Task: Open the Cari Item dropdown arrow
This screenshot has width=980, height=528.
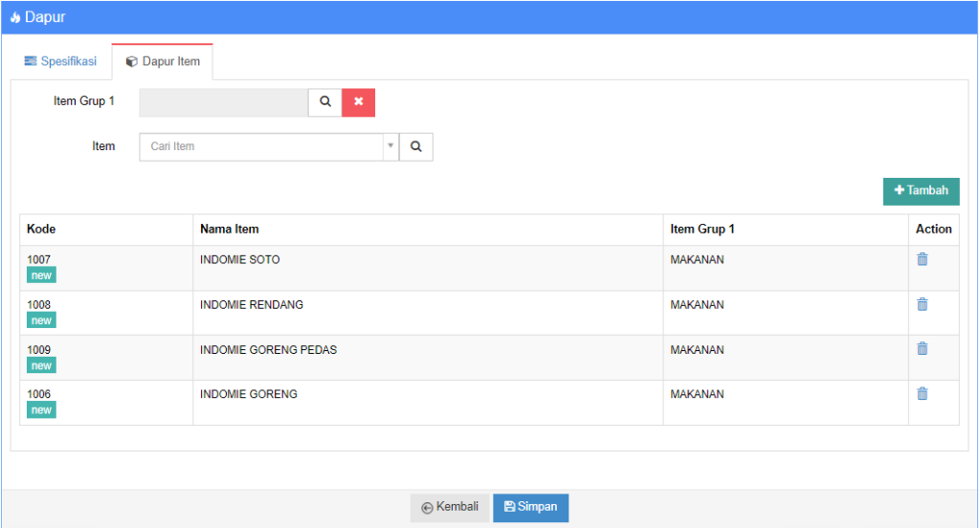Action: [390, 146]
